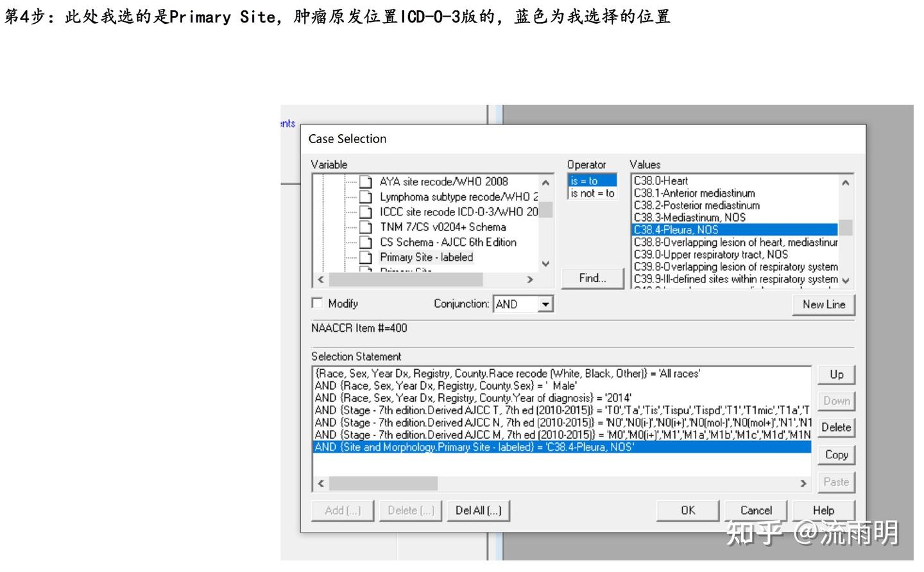Viewport: 924px width, 572px height.
Task: Open Help for Case Selection
Action: pyautogui.click(x=823, y=510)
